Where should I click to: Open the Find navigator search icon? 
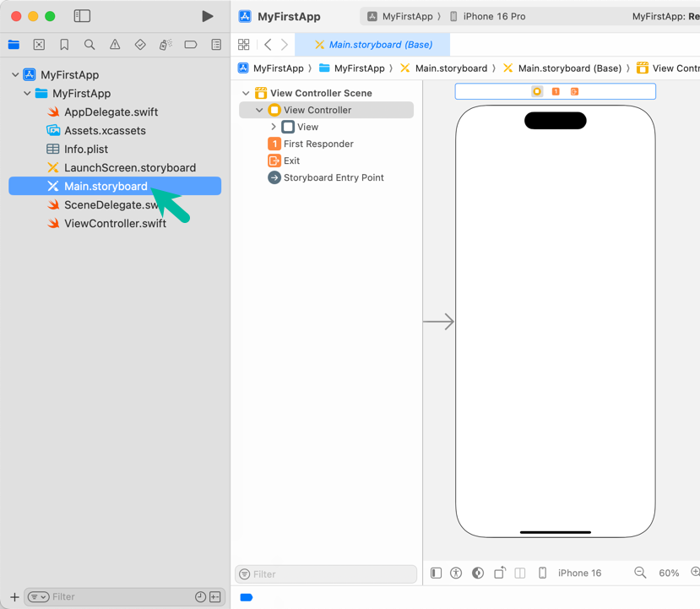point(90,45)
